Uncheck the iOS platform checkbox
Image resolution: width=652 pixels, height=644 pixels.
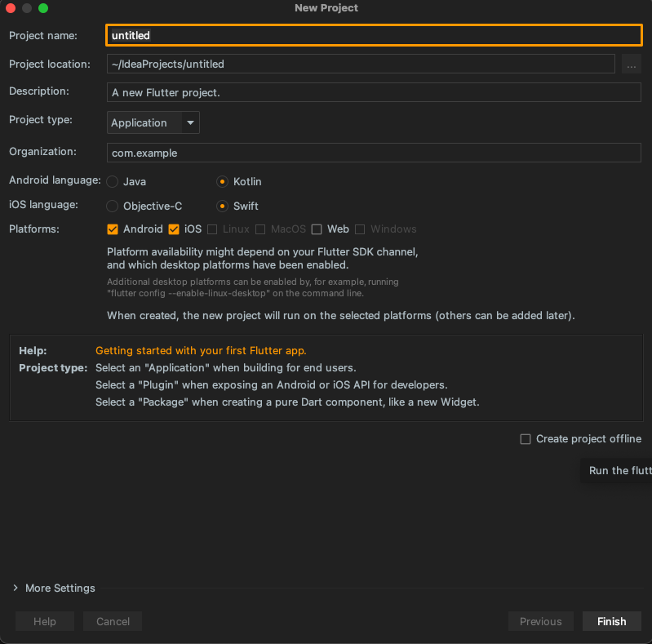(x=174, y=229)
